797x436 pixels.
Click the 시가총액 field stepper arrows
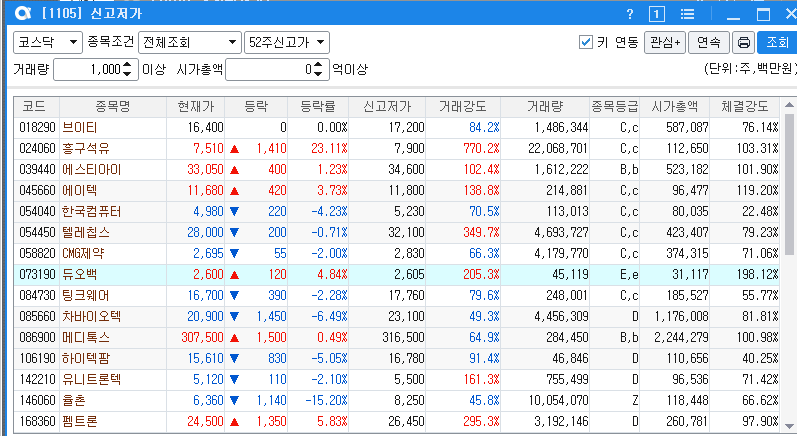[x=318, y=69]
